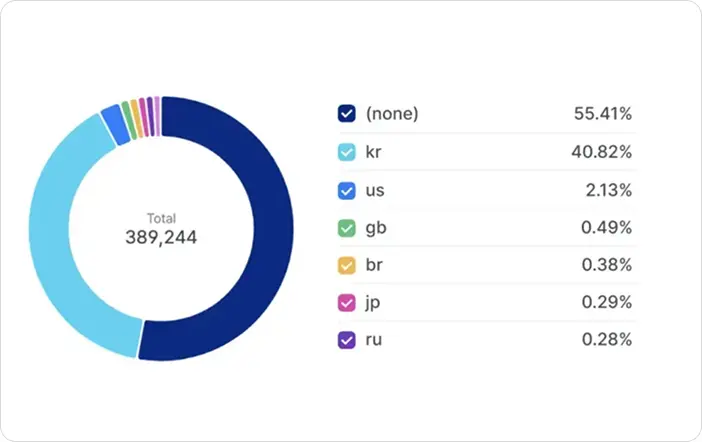Click the small blue us donut slice
702x442 pixels.
tap(115, 124)
